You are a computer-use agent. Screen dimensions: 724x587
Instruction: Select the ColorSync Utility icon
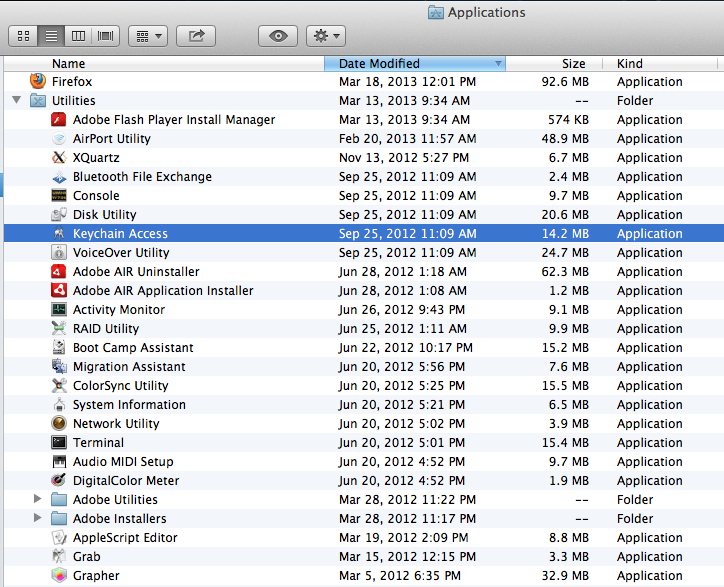(x=59, y=385)
